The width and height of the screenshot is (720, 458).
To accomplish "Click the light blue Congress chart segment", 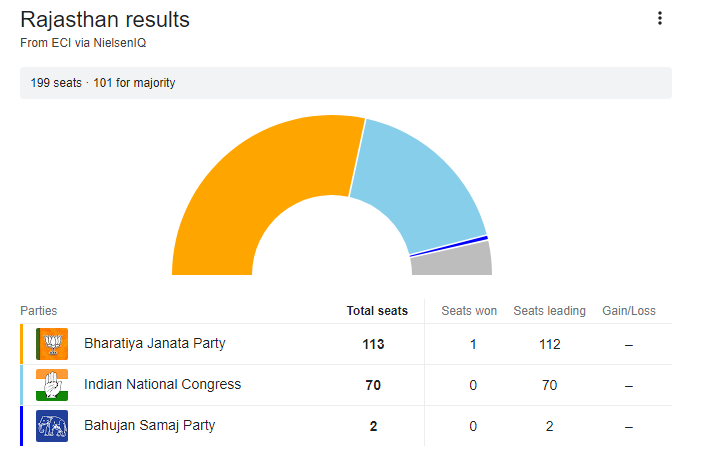I will [x=420, y=185].
